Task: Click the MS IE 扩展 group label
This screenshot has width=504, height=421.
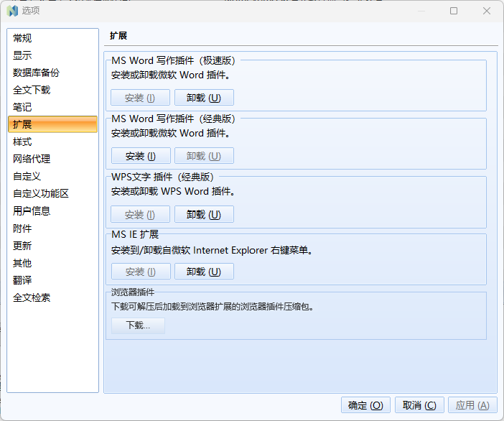Action: (x=135, y=234)
